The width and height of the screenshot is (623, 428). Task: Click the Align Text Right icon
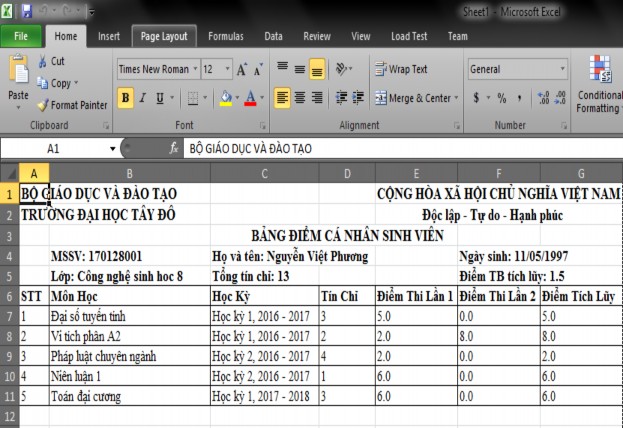tap(317, 98)
